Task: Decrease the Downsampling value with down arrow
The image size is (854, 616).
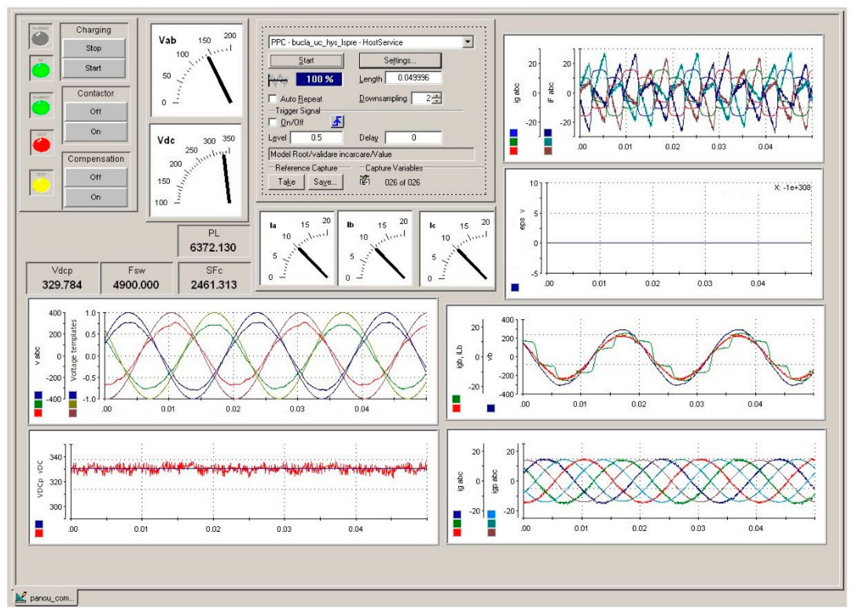Action: 437,101
